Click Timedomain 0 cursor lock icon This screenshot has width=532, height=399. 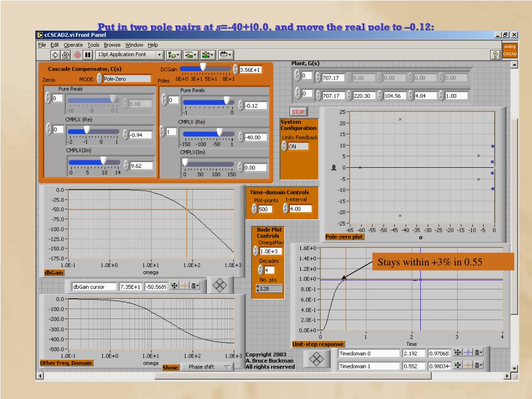[478, 353]
